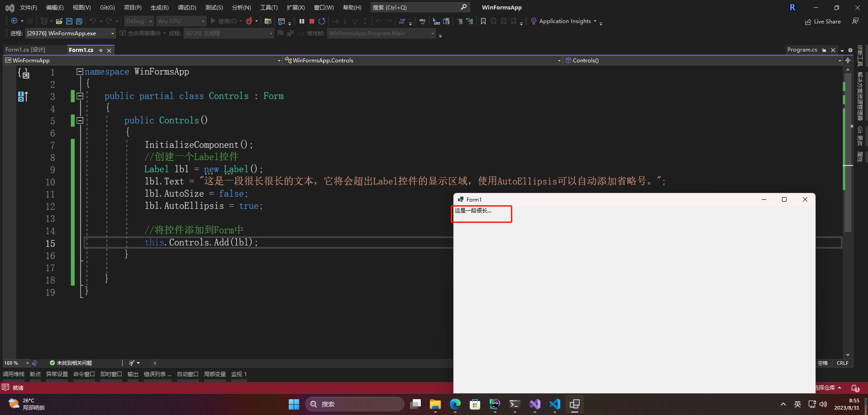
Task: Focus the 搜索 (Ctrl+Q) search box
Action: (x=420, y=7)
